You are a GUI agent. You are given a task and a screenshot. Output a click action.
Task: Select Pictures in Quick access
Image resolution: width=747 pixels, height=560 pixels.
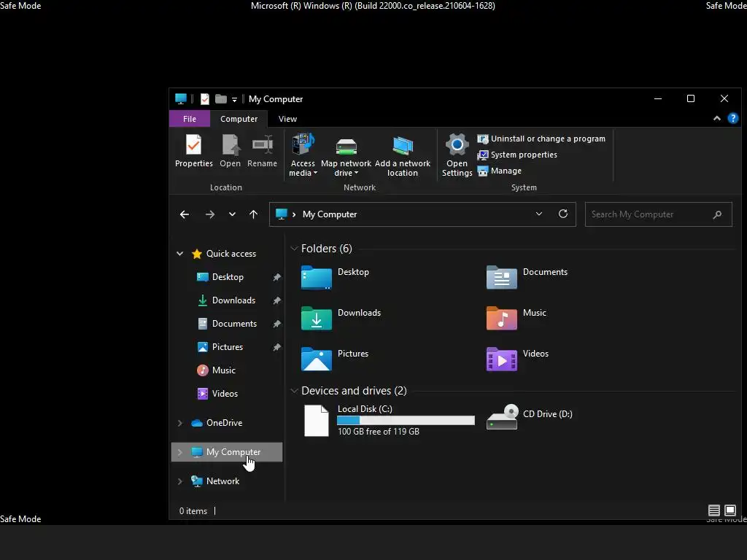coord(228,346)
